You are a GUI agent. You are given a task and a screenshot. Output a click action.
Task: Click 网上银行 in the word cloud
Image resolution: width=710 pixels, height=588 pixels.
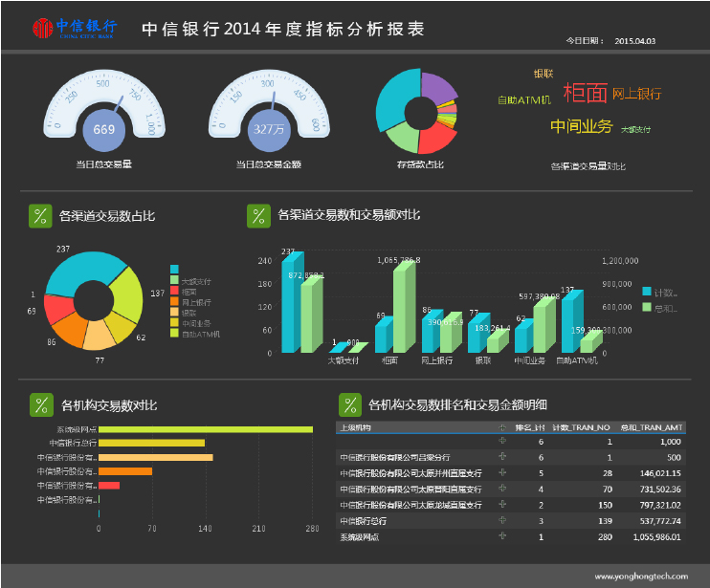point(636,94)
